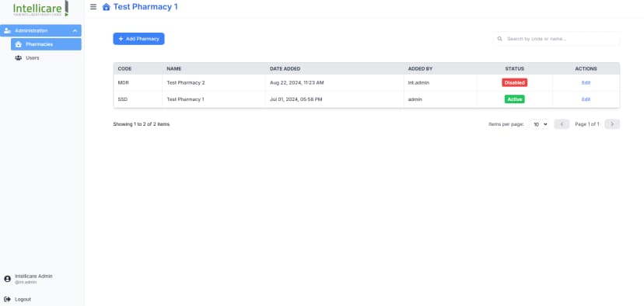Go to the next page
644x306 pixels.
[x=612, y=124]
